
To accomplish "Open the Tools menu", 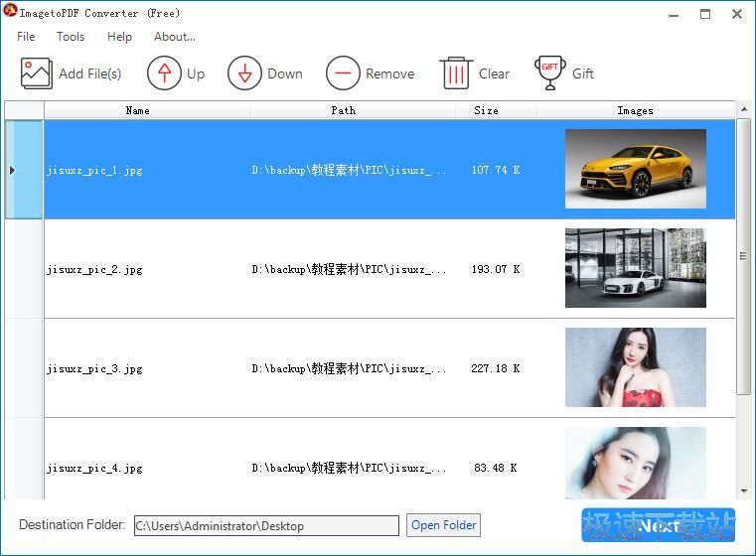I will click(x=71, y=37).
